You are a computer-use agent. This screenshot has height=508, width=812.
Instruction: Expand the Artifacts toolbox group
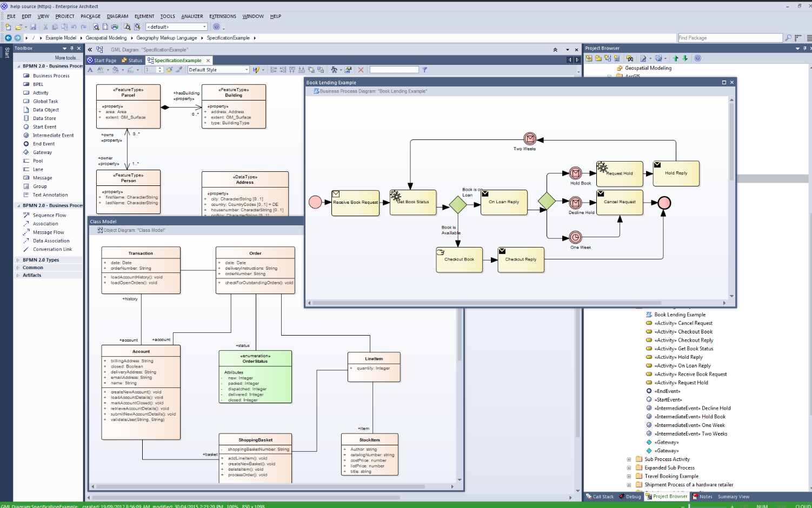[18, 275]
